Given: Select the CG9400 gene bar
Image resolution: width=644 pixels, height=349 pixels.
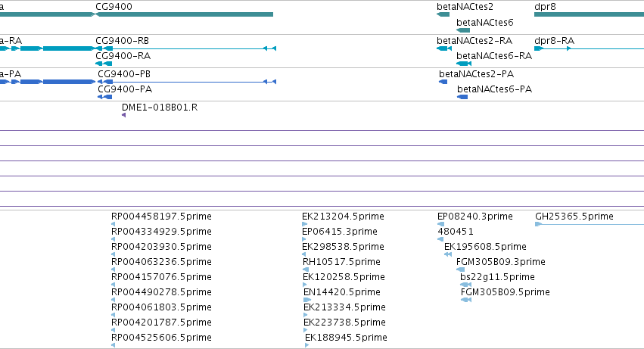Looking at the screenshot, I should [184, 14].
